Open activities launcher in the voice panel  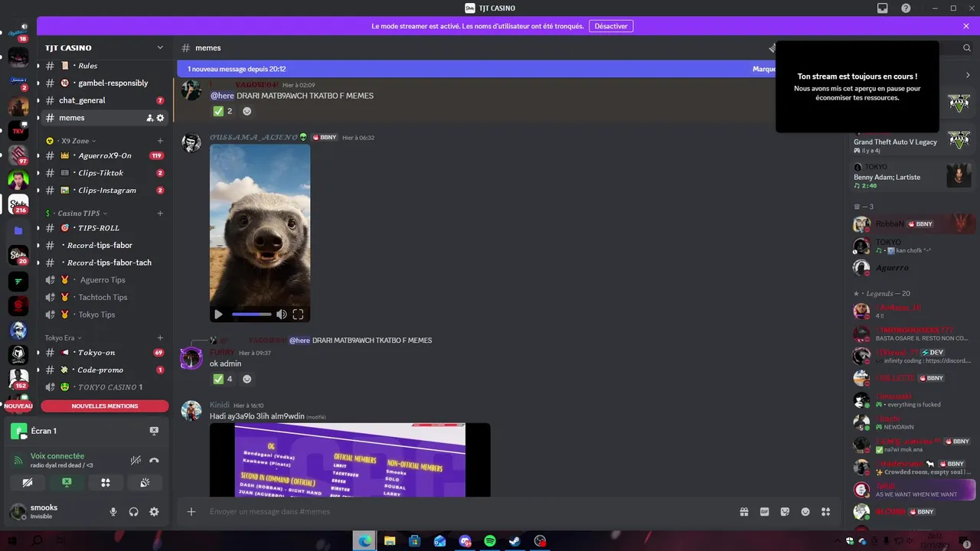(x=106, y=482)
